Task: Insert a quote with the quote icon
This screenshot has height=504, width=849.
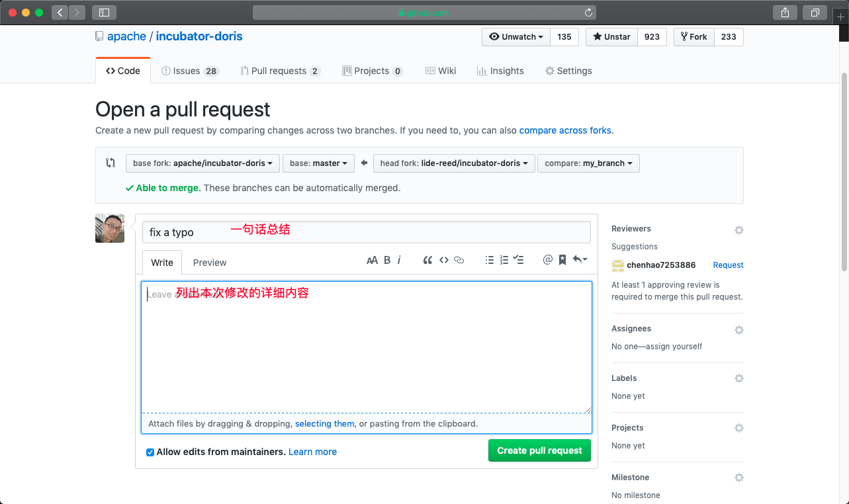Action: tap(427, 261)
